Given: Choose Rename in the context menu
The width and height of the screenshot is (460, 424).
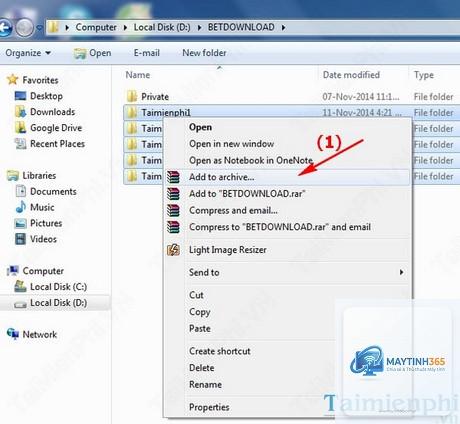Looking at the screenshot, I should tap(205, 384).
